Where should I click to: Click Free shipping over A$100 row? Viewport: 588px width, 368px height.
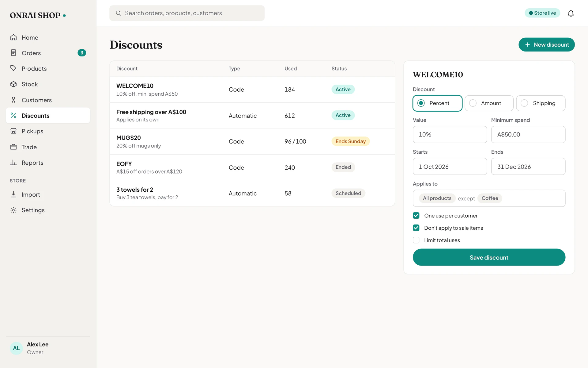coord(252,115)
